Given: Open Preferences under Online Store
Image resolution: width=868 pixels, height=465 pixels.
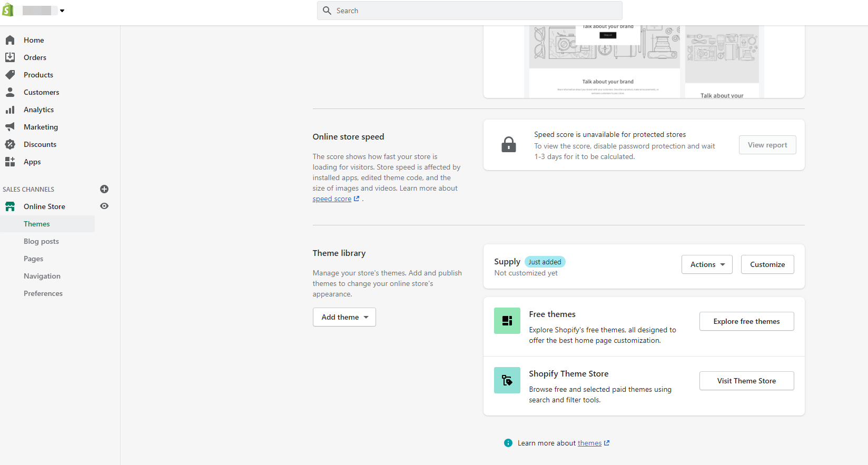Looking at the screenshot, I should (x=43, y=293).
